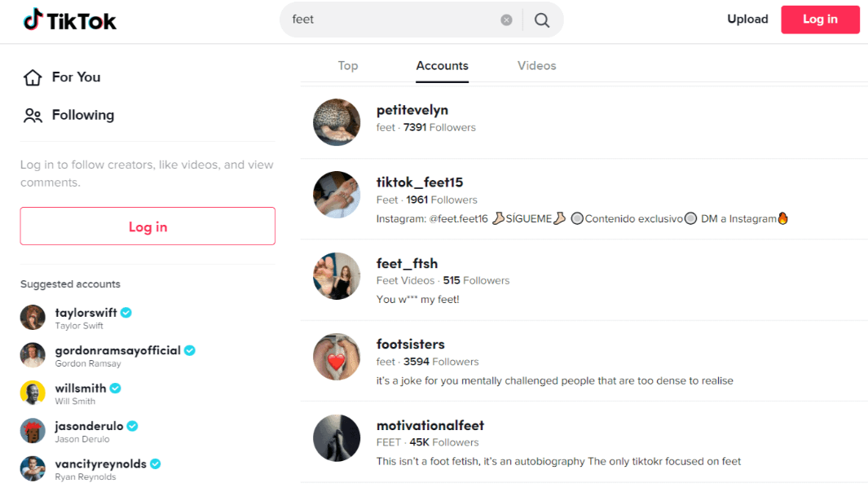The image size is (868, 492).
Task: Click the "45K Followers" text for motivationalfeet
Action: pos(444,442)
